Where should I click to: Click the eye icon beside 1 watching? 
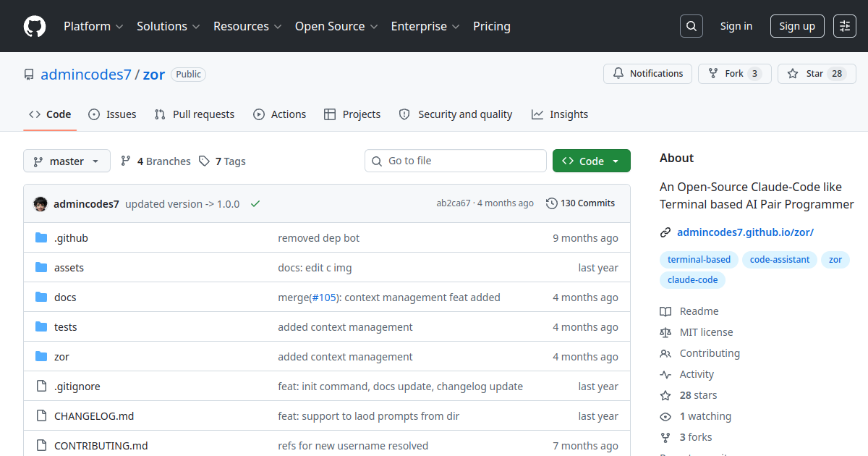coord(665,416)
